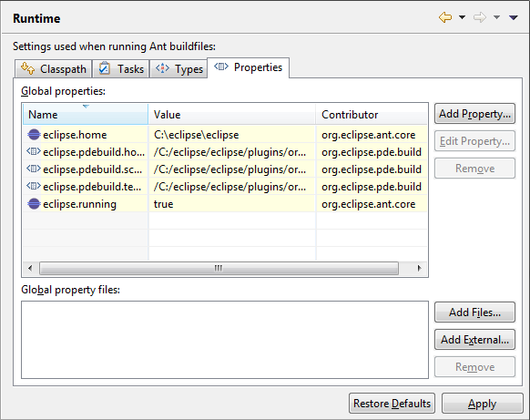Click the Edit Property... button

pos(474,141)
